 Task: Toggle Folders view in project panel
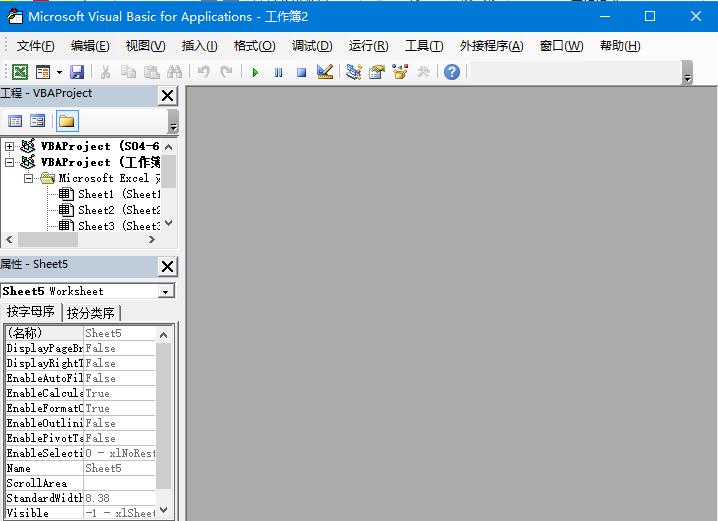[x=66, y=121]
